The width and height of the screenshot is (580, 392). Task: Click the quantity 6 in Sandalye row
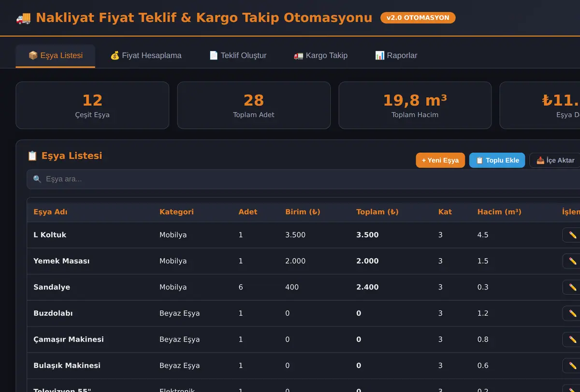click(x=241, y=287)
